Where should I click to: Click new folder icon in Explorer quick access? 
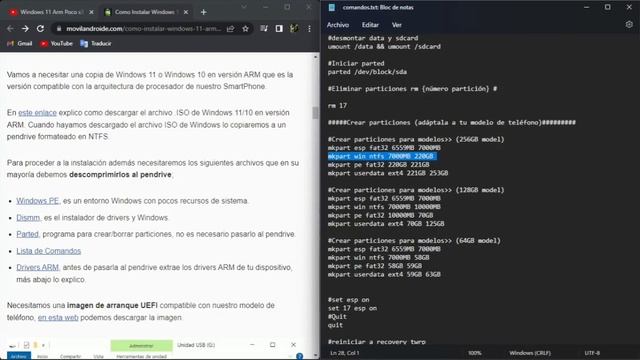pos(36,345)
